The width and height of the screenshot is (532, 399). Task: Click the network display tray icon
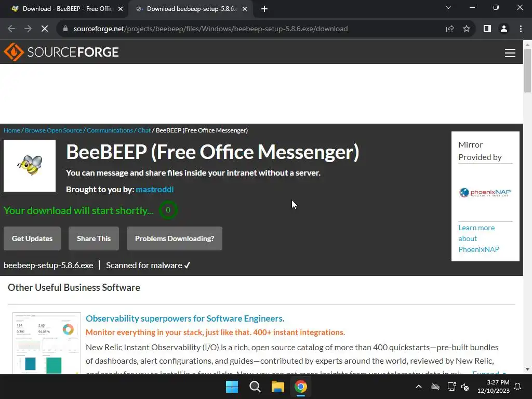pyautogui.click(x=451, y=387)
